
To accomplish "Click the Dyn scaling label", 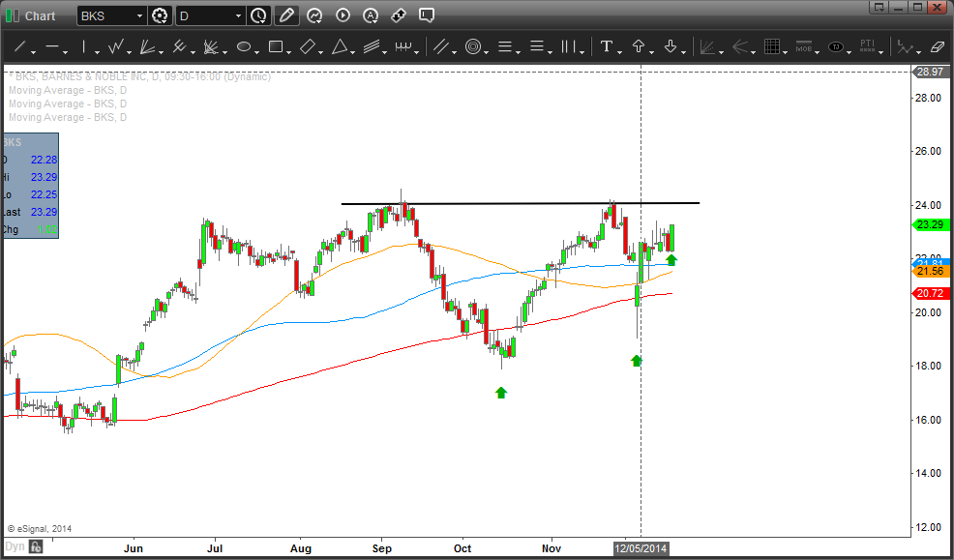I will pos(15,546).
